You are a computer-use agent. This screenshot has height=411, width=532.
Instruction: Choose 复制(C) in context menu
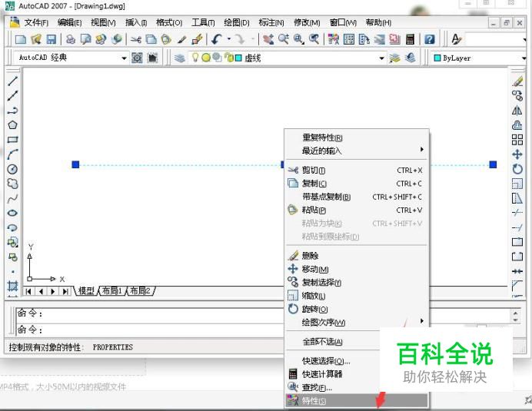(x=356, y=184)
